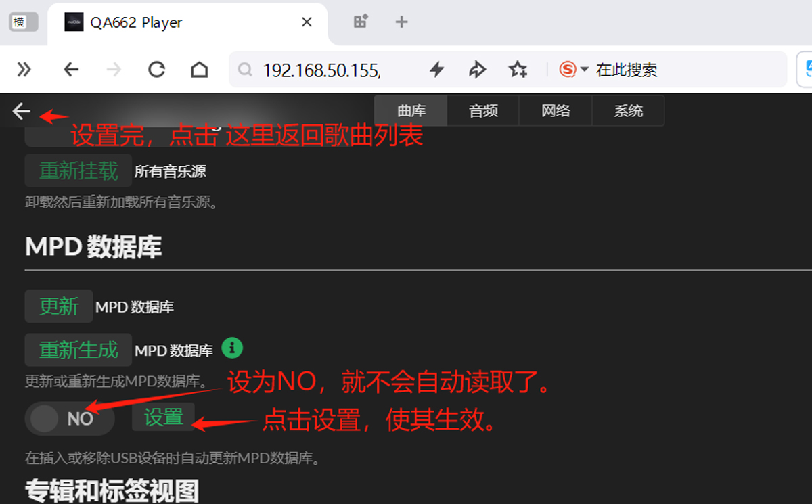Click the back arrow at top of player page

19,110
